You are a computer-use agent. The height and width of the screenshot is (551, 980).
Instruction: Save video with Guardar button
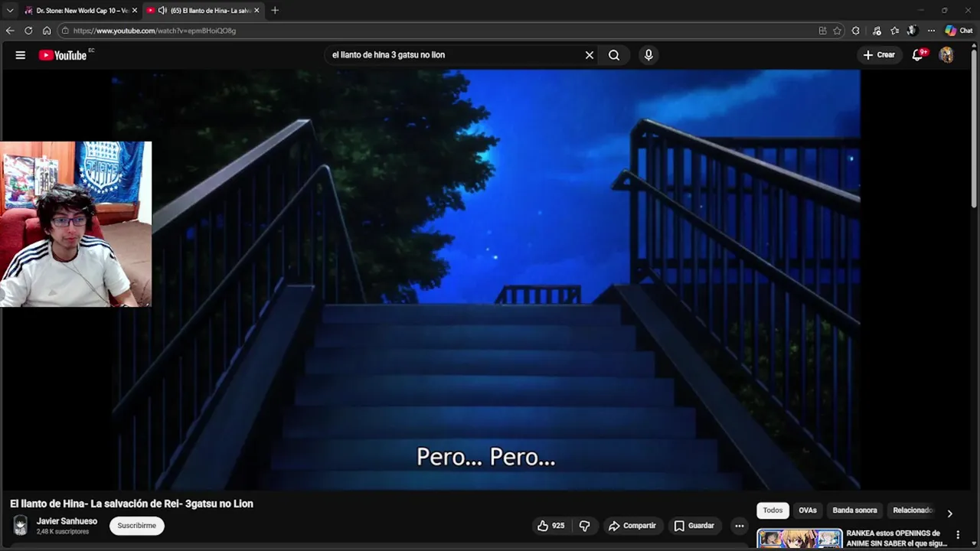[694, 526]
